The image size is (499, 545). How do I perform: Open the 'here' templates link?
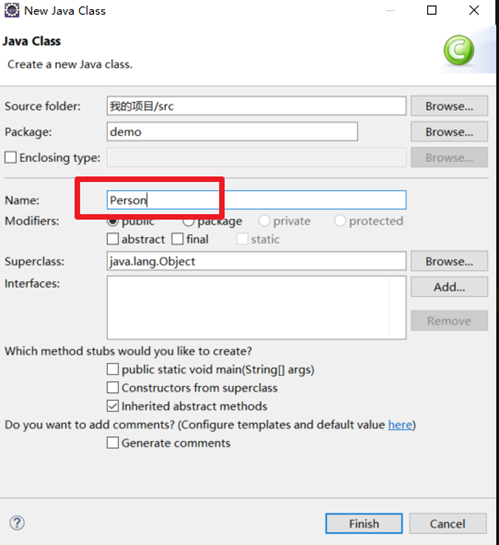tap(400, 425)
